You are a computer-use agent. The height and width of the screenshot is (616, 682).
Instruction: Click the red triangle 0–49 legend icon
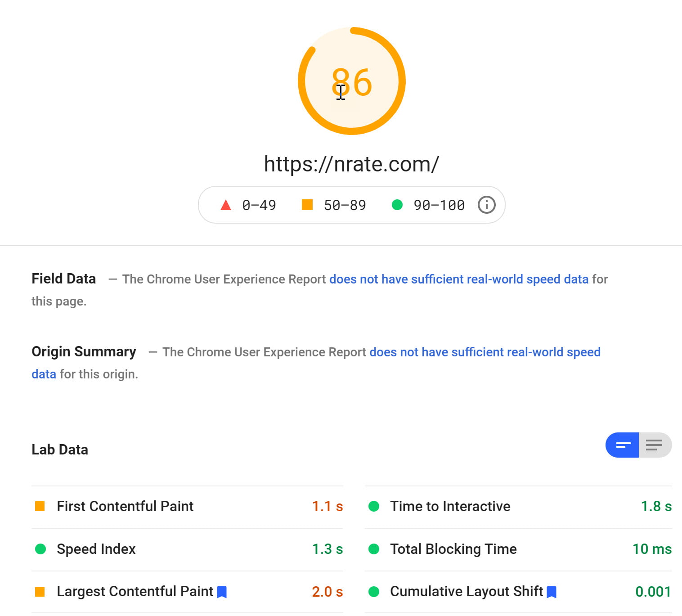pos(226,205)
